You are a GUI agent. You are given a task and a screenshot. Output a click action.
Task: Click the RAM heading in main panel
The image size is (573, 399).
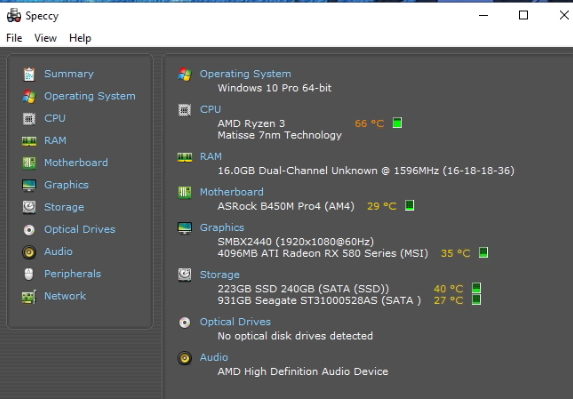211,157
